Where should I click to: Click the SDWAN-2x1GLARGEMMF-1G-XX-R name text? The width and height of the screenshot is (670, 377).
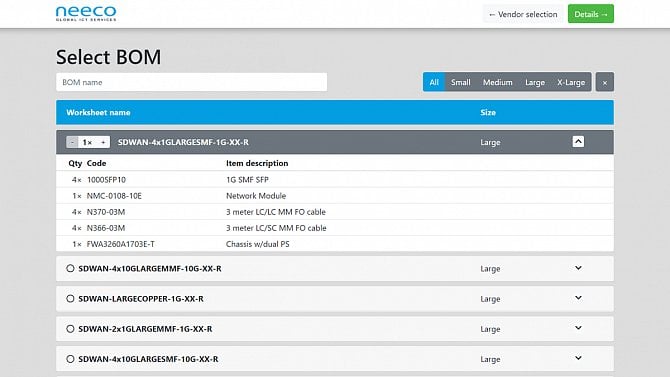(x=145, y=329)
